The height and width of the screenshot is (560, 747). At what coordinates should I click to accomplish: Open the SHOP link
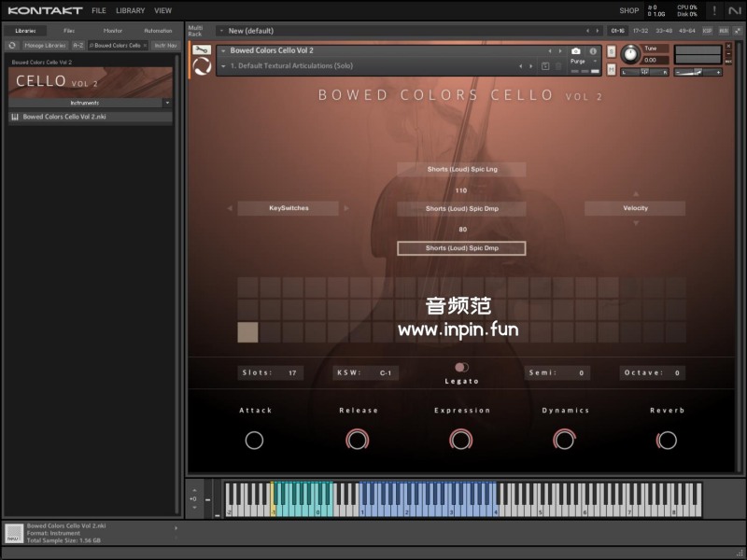[x=628, y=10]
